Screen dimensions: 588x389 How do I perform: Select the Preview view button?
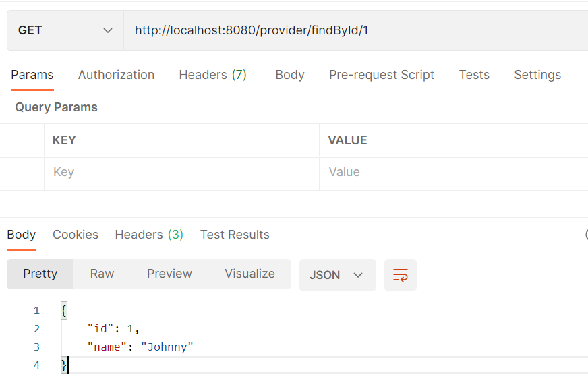click(x=169, y=274)
